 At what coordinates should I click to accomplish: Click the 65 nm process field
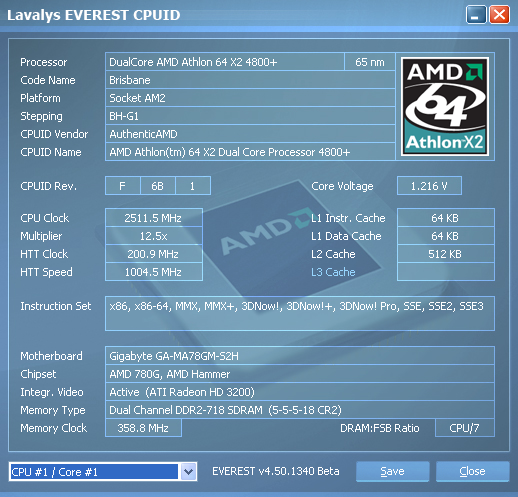pos(370,62)
